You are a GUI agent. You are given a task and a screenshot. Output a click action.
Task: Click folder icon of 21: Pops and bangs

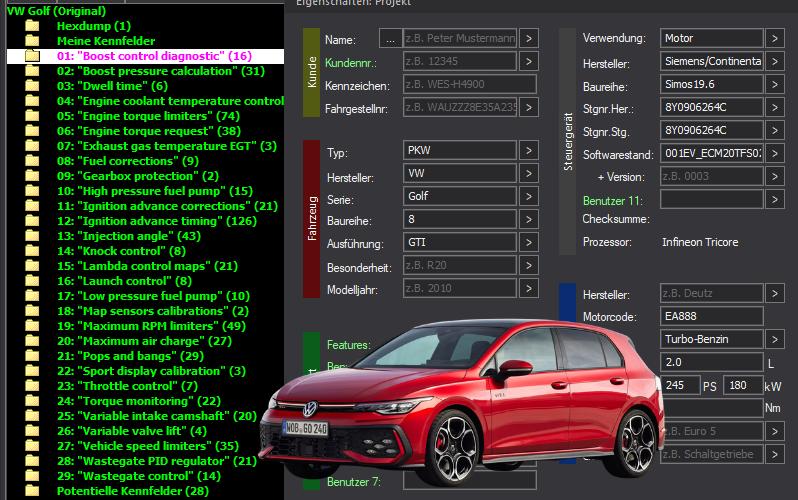pos(32,355)
